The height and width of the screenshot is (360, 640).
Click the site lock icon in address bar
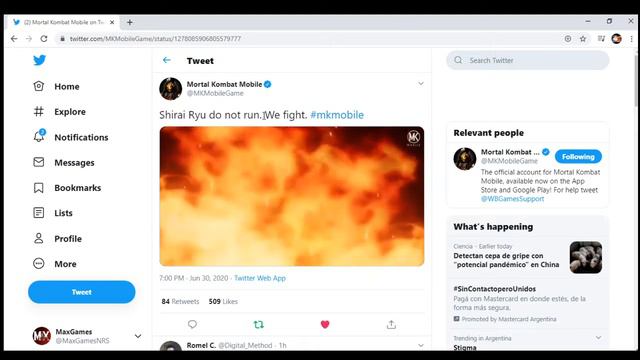tap(62, 39)
